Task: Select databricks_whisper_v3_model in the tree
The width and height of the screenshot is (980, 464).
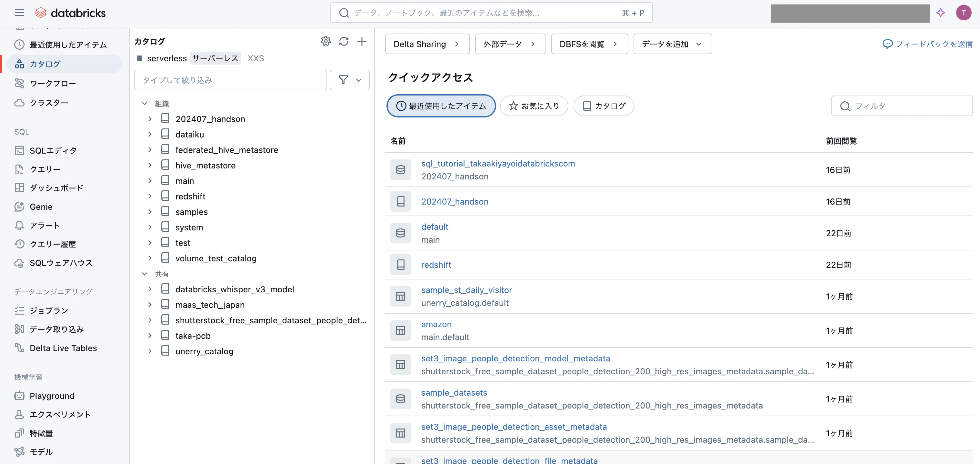Action: (x=235, y=289)
